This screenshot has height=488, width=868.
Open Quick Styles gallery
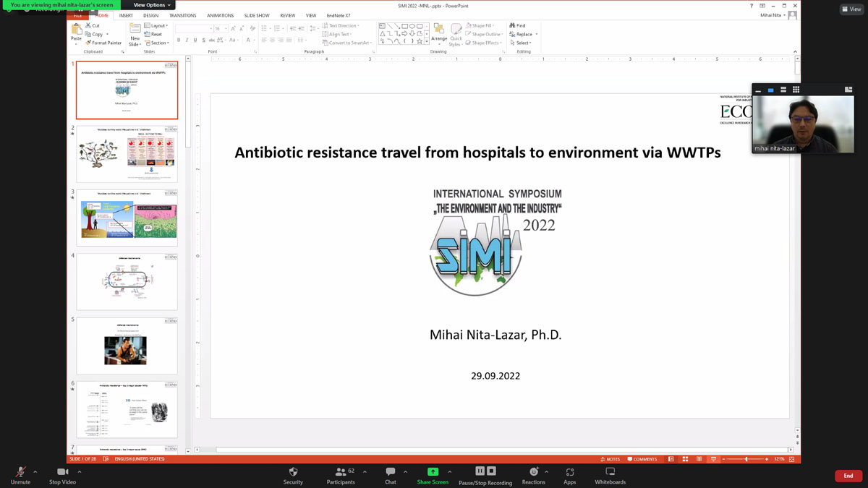pyautogui.click(x=456, y=35)
